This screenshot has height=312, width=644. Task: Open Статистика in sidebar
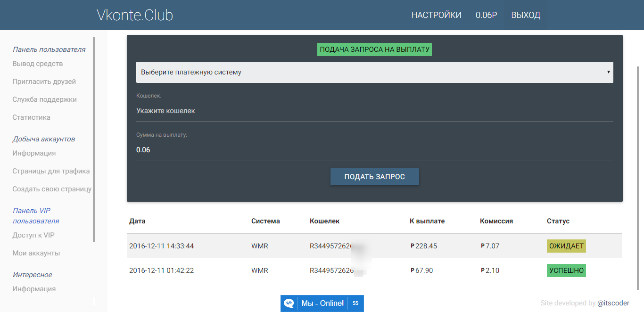(31, 117)
